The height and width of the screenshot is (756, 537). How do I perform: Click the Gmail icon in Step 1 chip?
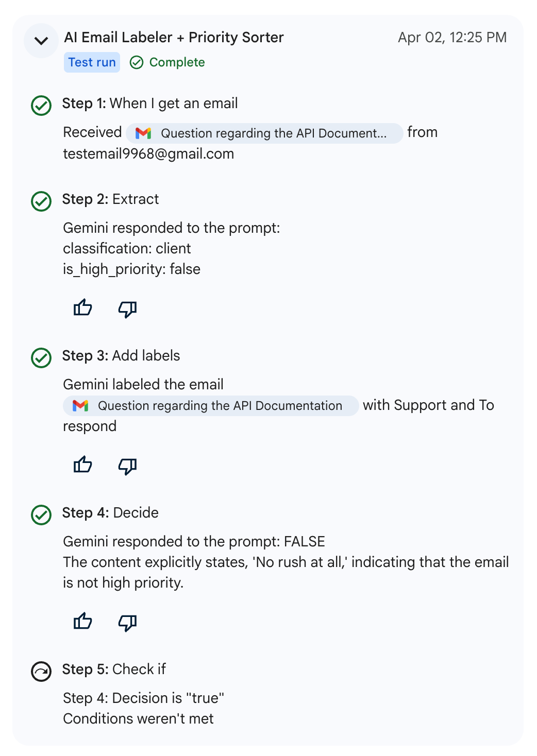143,133
